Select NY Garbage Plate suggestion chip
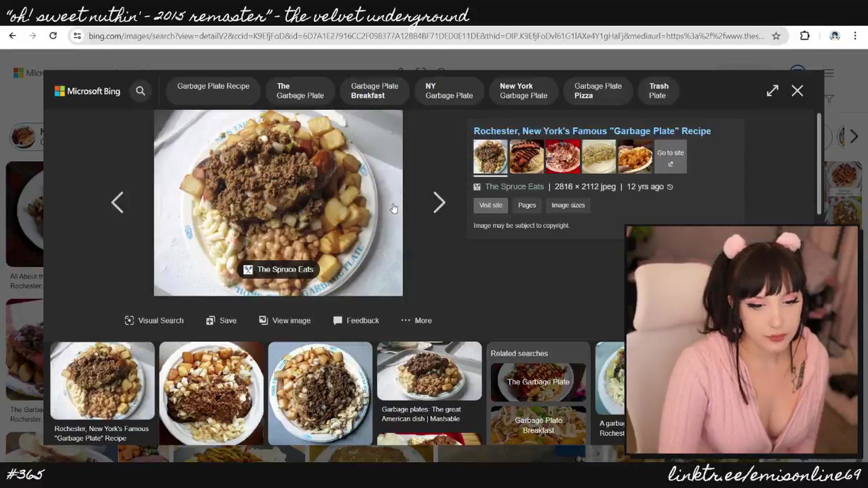Viewport: 868px width, 488px height. (x=449, y=91)
